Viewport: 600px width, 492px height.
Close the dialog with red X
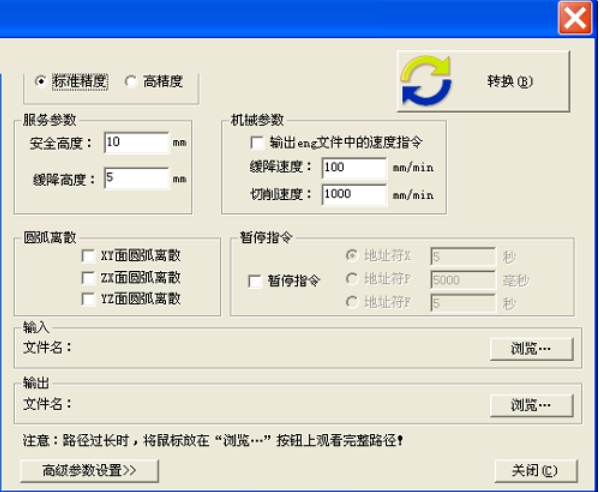pyautogui.click(x=575, y=18)
